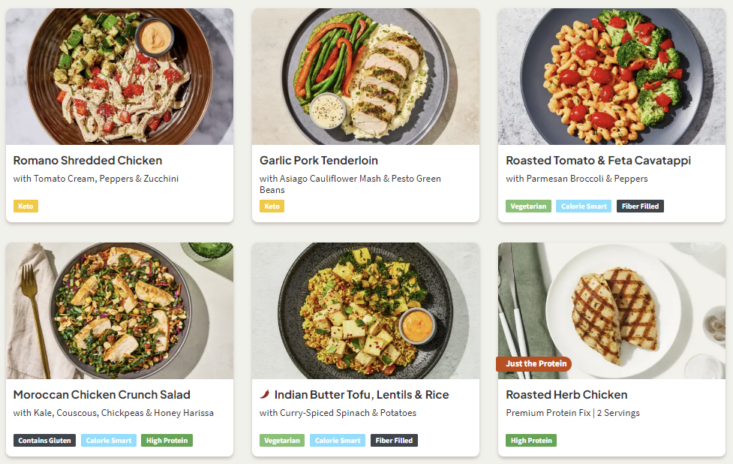Open the Garlic Pork Tenderloin photo

pos(365,76)
